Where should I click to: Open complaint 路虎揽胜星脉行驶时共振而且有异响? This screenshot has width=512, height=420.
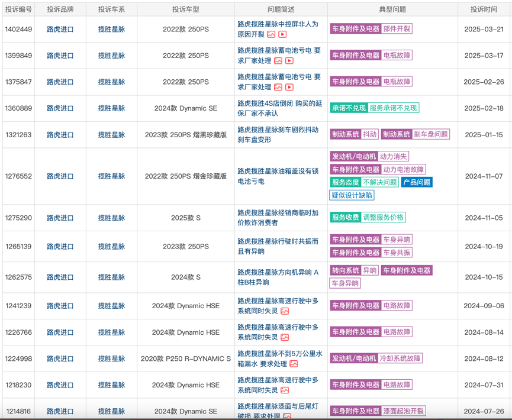pos(278,247)
